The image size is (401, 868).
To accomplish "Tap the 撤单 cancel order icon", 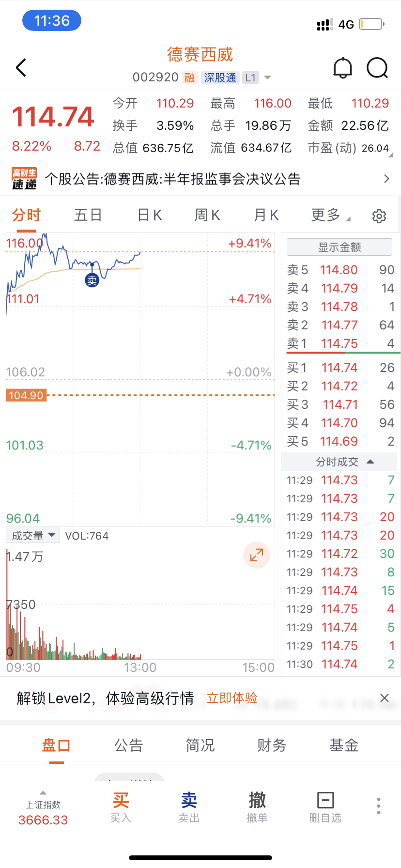I will click(257, 807).
